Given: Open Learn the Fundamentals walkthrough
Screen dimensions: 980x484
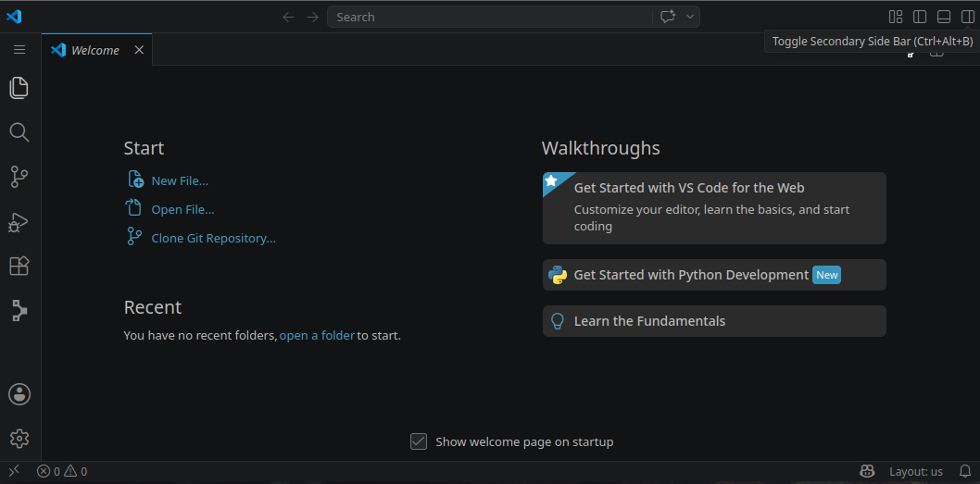Looking at the screenshot, I should (714, 321).
